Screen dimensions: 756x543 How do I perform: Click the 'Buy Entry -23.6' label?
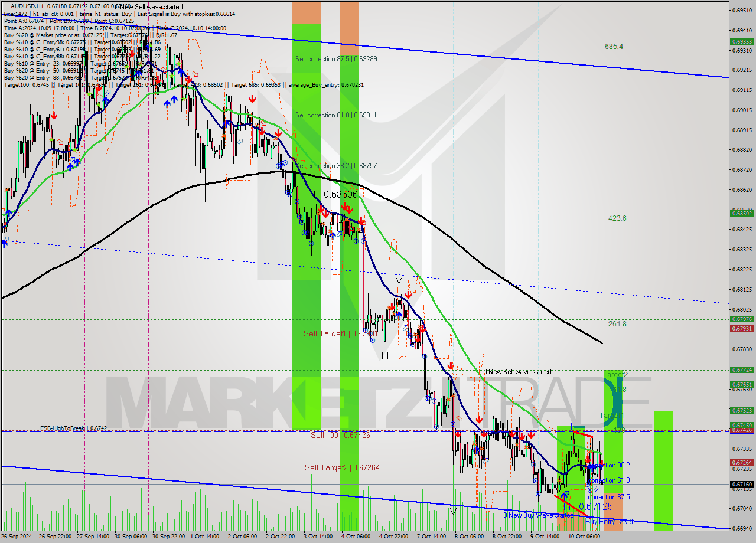pyautogui.click(x=609, y=521)
